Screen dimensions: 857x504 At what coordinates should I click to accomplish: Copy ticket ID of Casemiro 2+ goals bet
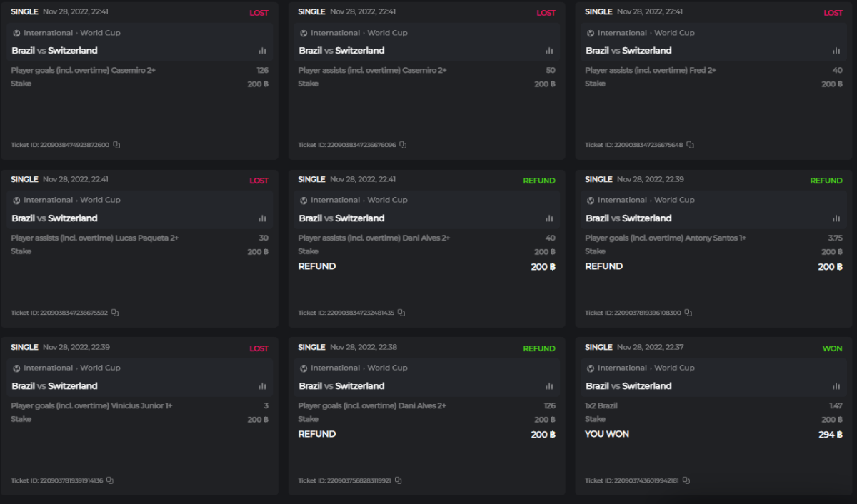click(116, 145)
